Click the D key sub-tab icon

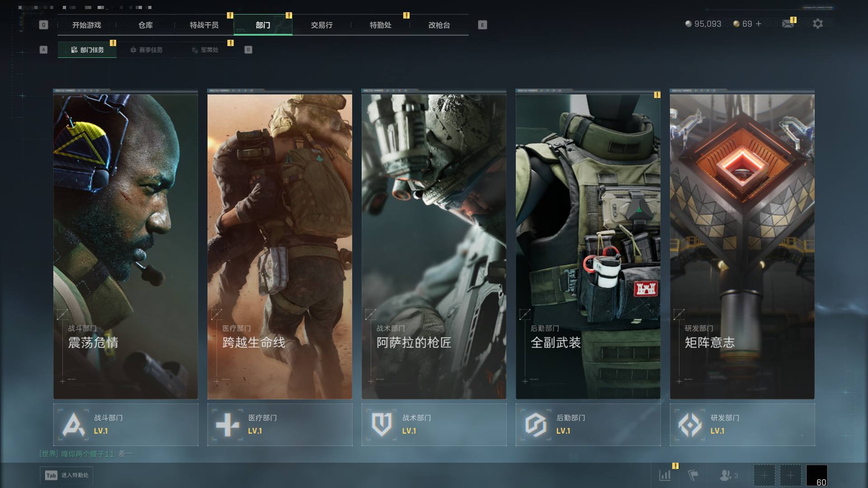point(248,50)
